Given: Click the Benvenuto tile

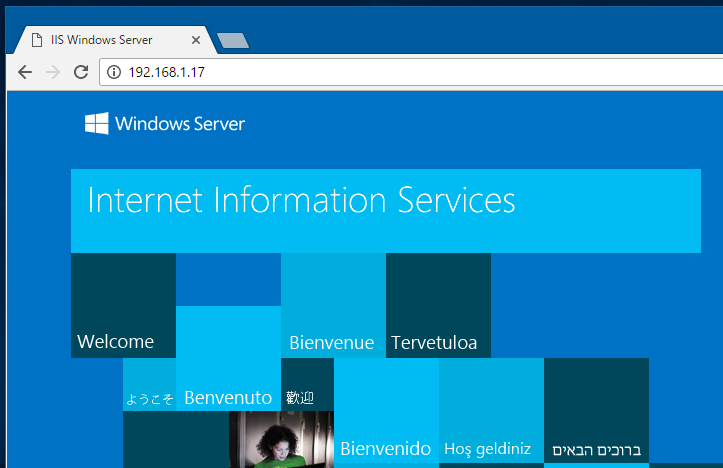Looking at the screenshot, I should (228, 358).
